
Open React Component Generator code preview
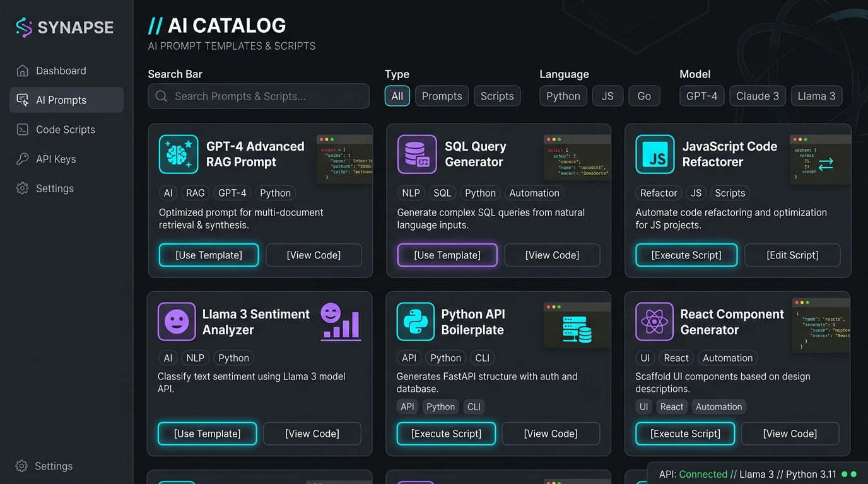tap(821, 325)
